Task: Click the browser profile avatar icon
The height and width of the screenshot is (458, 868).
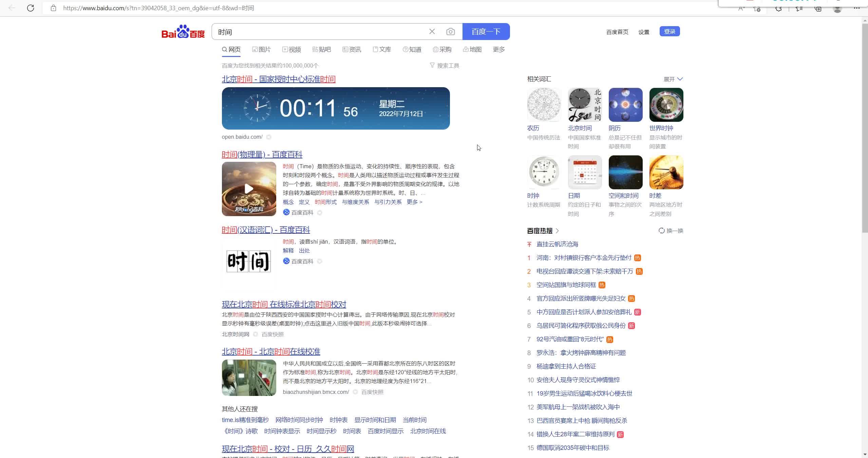Action: coord(837,8)
